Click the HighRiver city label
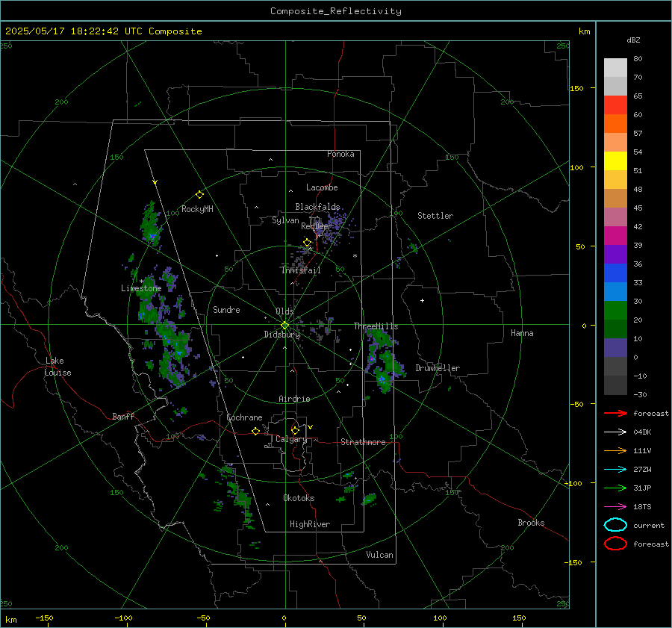 310,524
